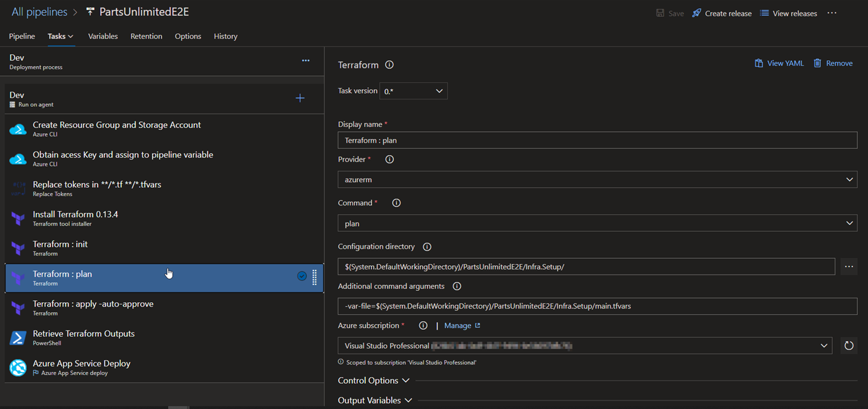Open the Provider azurerm dropdown
Viewport: 868px width, 409px height.
click(598, 180)
